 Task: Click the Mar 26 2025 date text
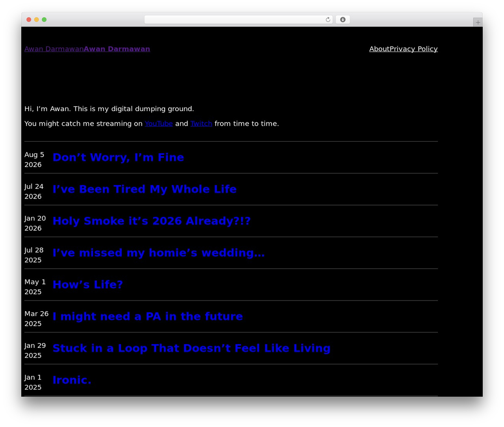click(x=37, y=319)
